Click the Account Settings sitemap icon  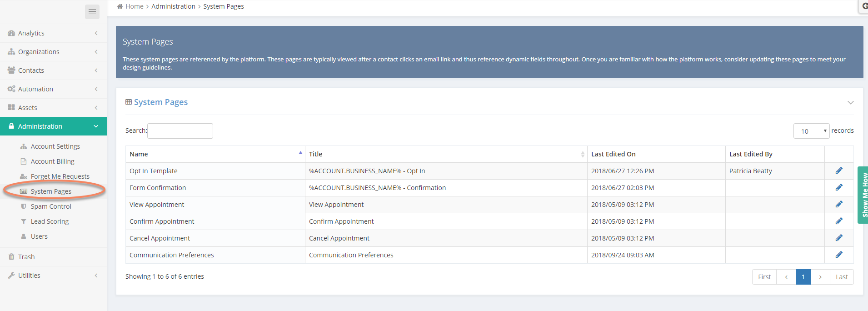(24, 146)
